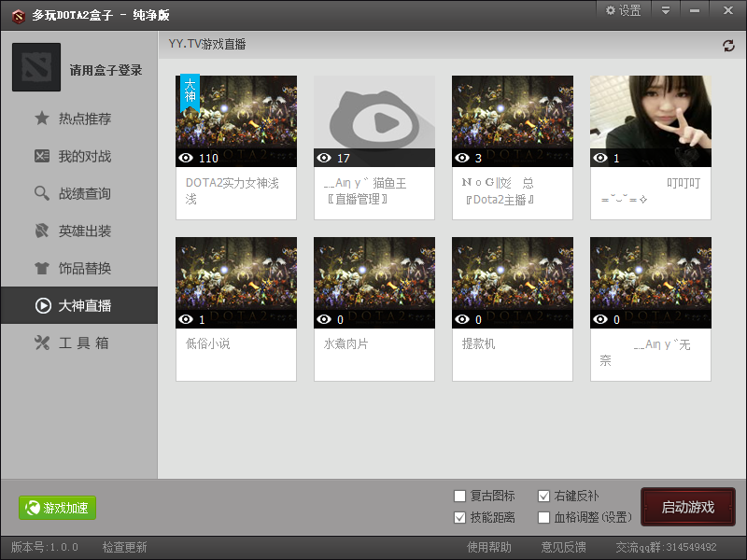Click the green 游戏加速 button
Screen dimensions: 747x560
click(57, 508)
